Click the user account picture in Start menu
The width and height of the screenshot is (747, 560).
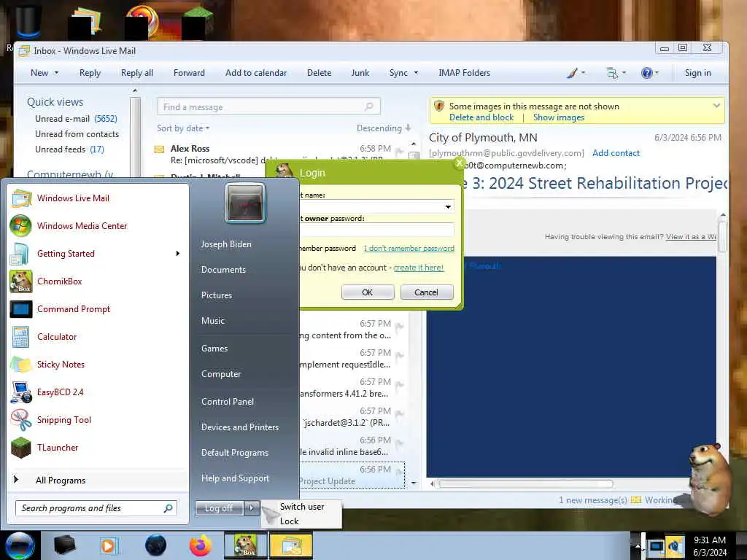(245, 203)
